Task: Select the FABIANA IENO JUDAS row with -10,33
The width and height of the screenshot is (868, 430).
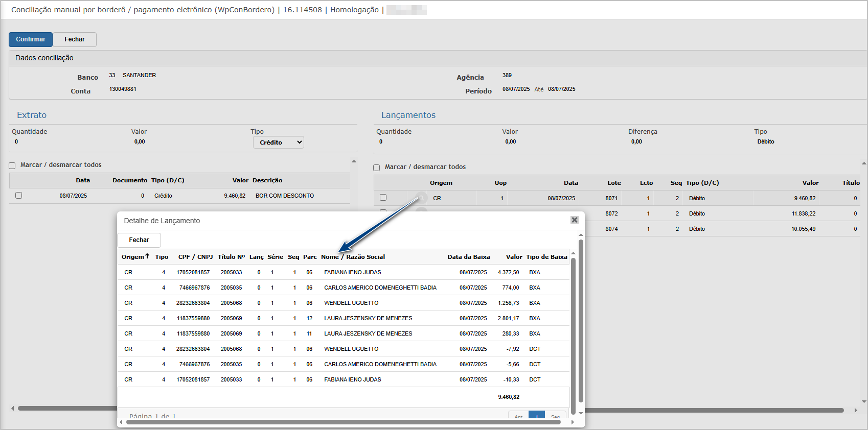Action: 344,379
